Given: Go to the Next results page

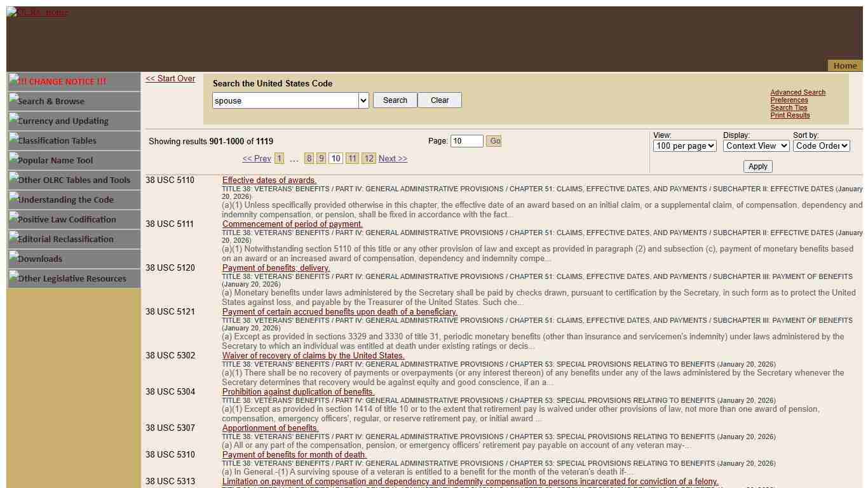Looking at the screenshot, I should point(393,159).
